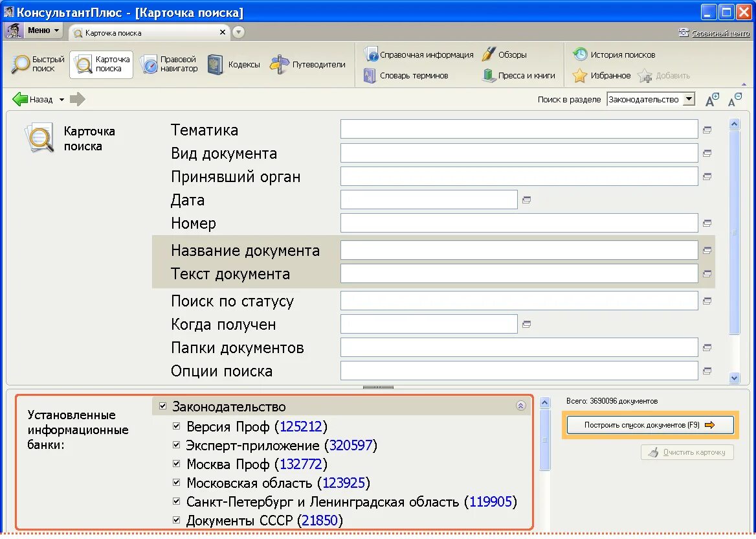
Task: Uncheck the Версия Проф bank
Action: 177,426
